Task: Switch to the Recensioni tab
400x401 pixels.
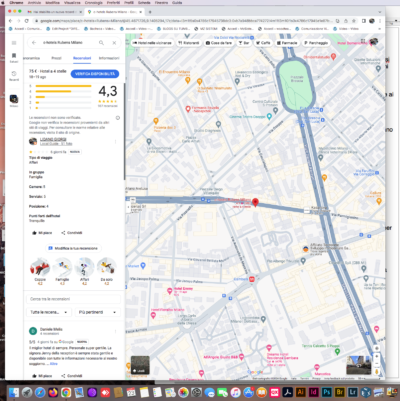Action: 82,58
